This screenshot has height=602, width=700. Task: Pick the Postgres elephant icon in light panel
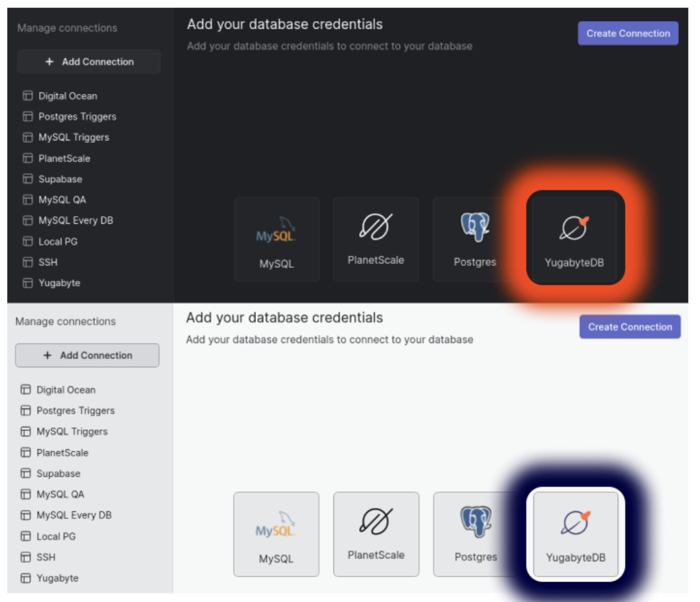(475, 521)
